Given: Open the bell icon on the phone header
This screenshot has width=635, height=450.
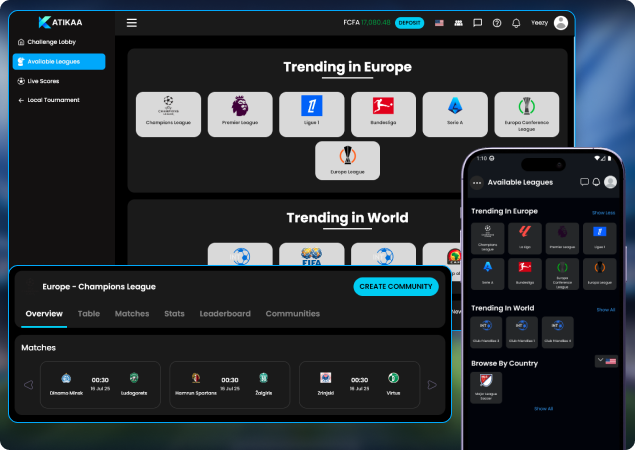Looking at the screenshot, I should coord(596,182).
